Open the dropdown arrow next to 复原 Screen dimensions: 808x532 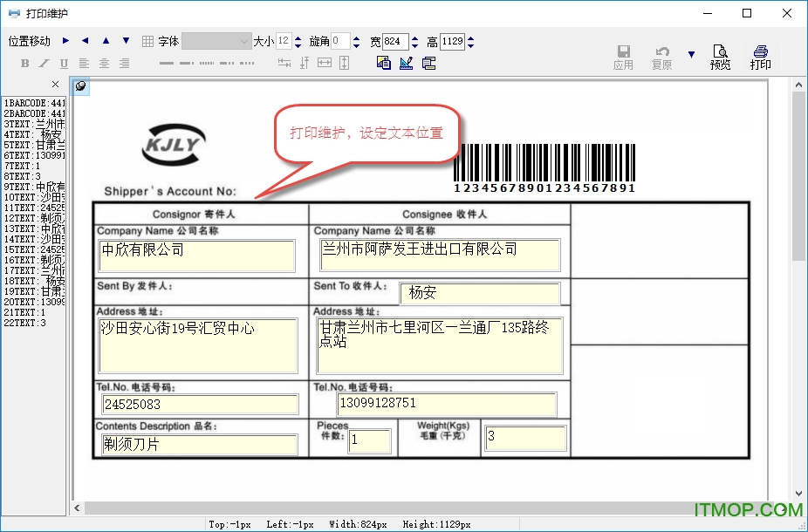point(691,55)
